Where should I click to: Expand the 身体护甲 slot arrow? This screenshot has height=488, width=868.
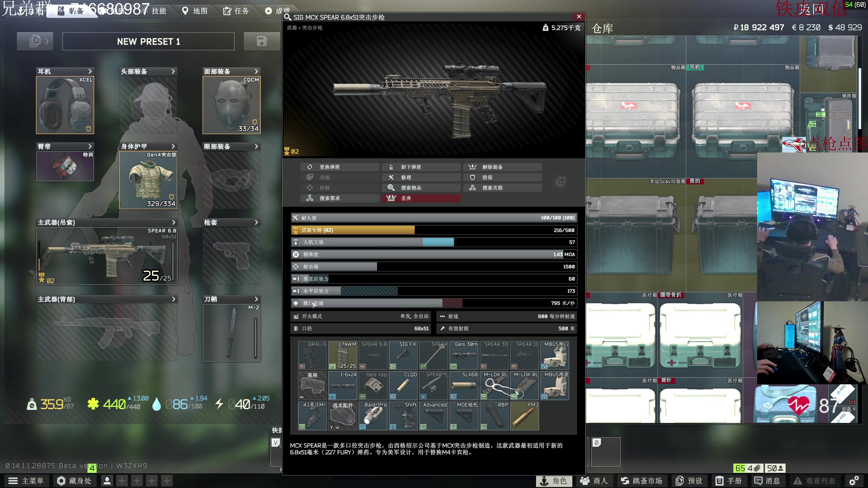[x=173, y=146]
